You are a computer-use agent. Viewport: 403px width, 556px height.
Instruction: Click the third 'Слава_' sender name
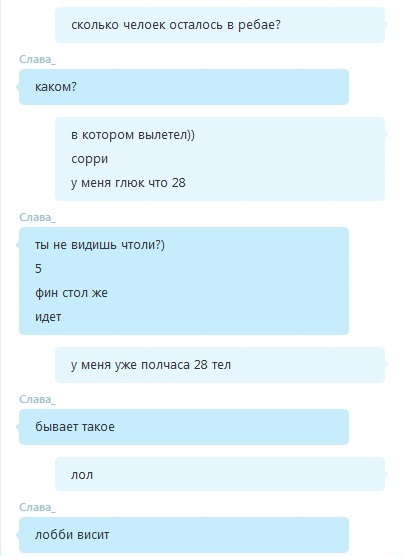click(37, 399)
